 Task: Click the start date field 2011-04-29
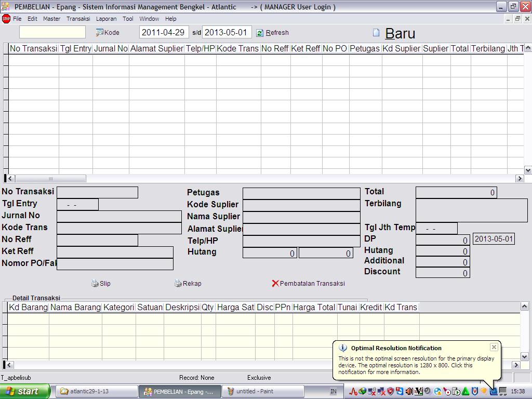(x=163, y=32)
